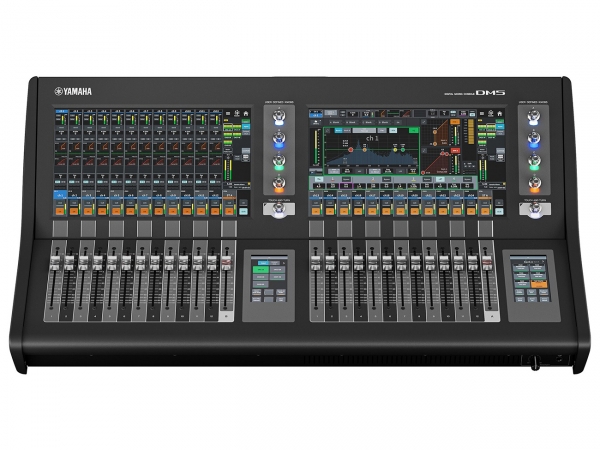Select the right Touch and Turn knob
The width and height of the screenshot is (600, 450).
coord(535,210)
